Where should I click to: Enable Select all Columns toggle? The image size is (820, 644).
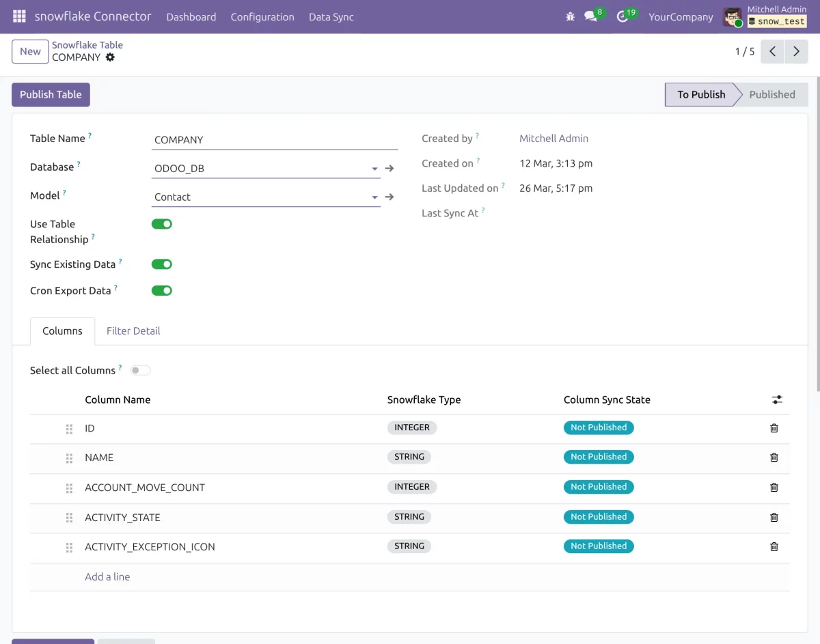(140, 370)
